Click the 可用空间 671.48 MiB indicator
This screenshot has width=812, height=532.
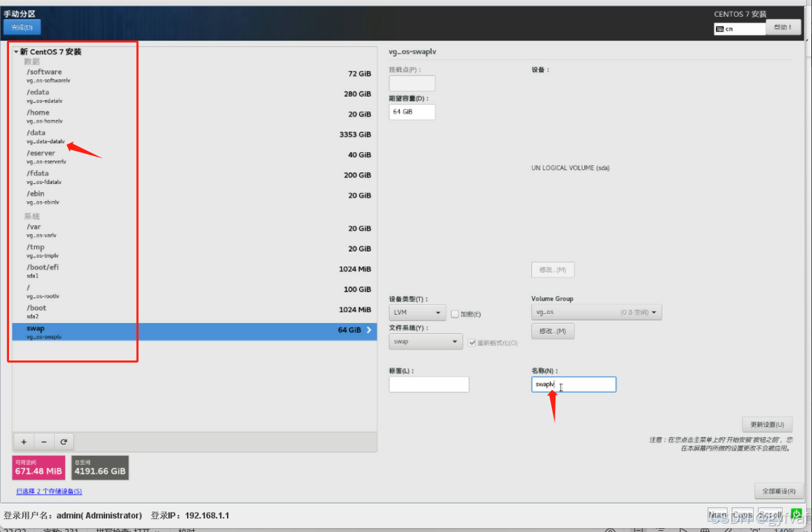39,468
